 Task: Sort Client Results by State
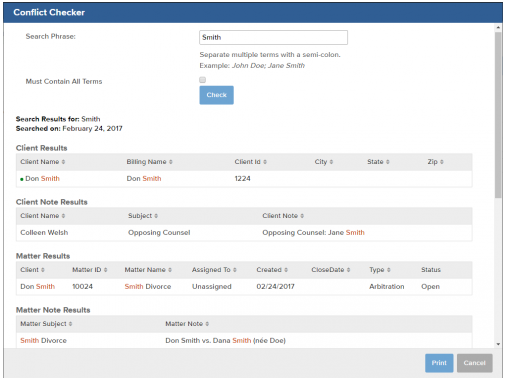(x=378, y=162)
